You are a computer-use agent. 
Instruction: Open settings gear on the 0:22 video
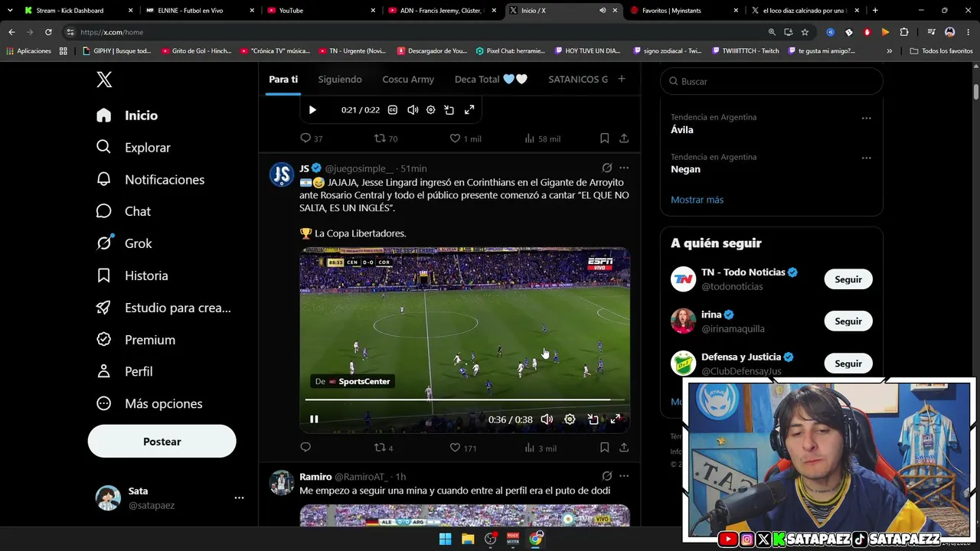click(x=431, y=110)
